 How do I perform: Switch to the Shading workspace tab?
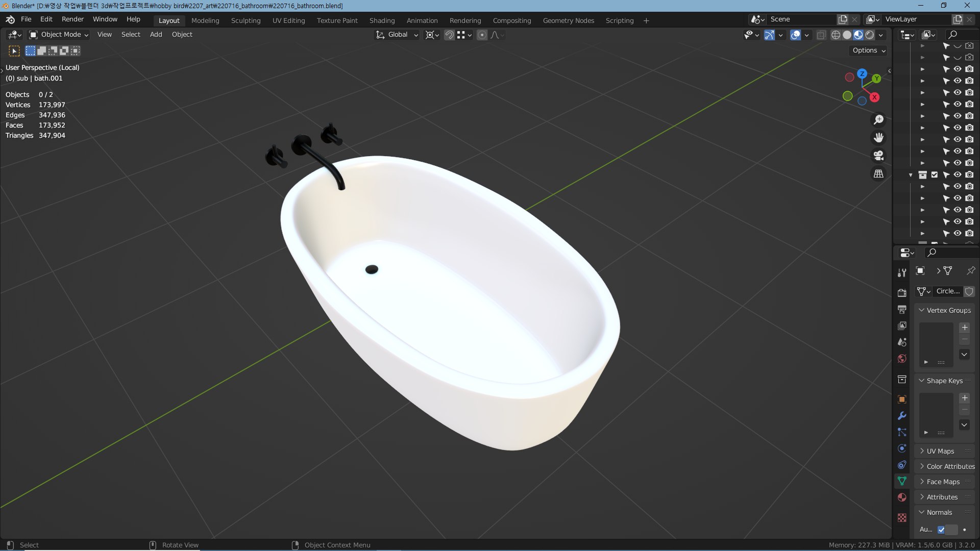(382, 20)
